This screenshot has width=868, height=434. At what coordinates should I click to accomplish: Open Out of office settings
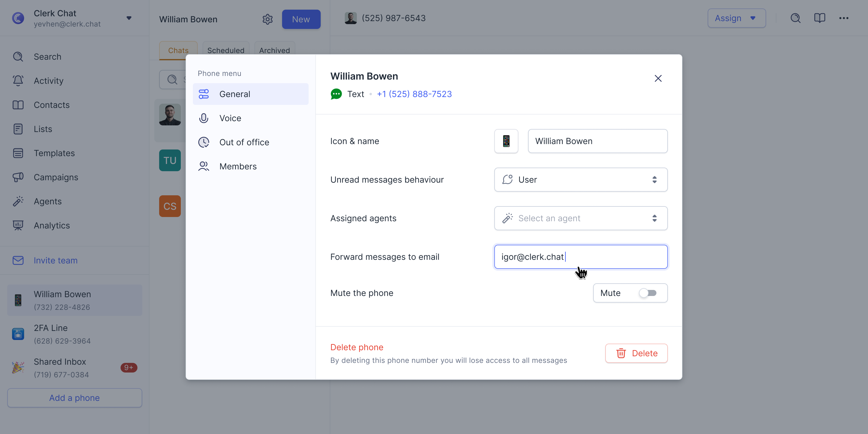(x=251, y=142)
